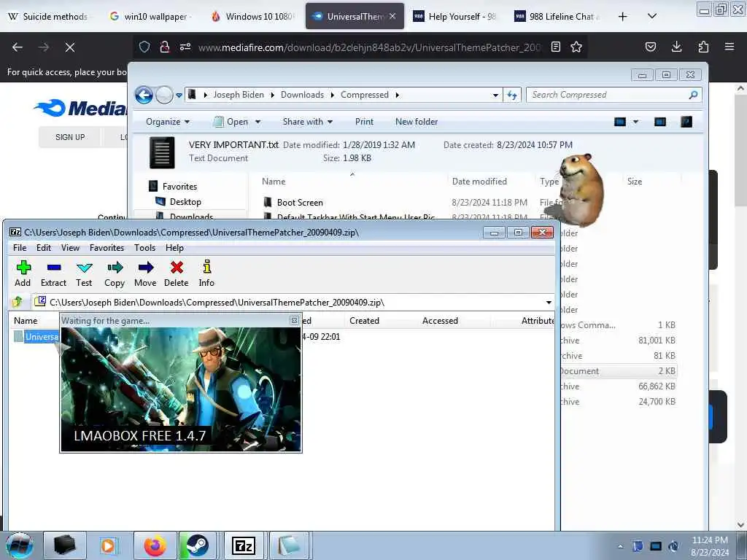Expand the 7-Zip address path dropdown

[x=549, y=303]
